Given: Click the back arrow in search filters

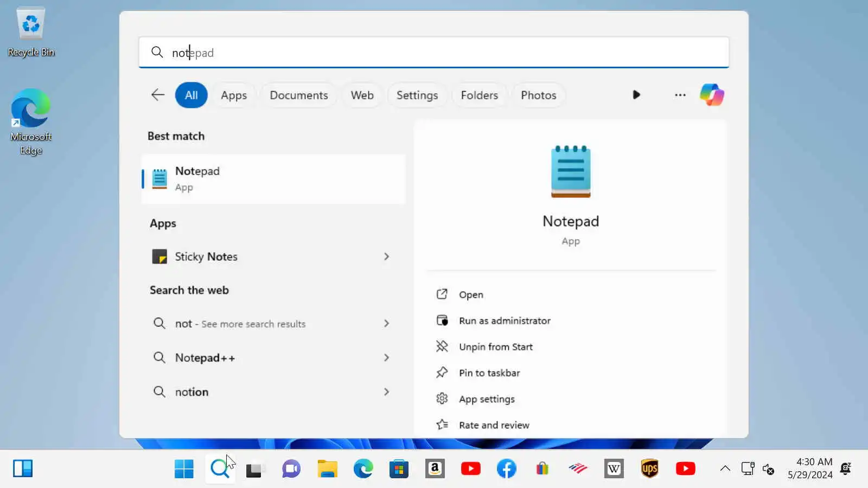Looking at the screenshot, I should pyautogui.click(x=158, y=95).
